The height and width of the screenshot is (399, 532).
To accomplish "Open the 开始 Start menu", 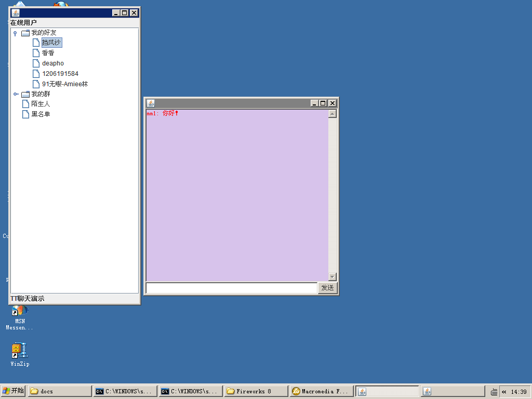I will tap(13, 391).
